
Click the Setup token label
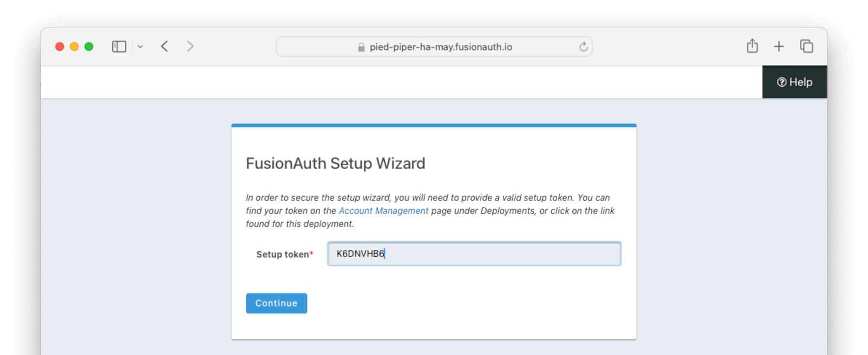[x=284, y=254]
